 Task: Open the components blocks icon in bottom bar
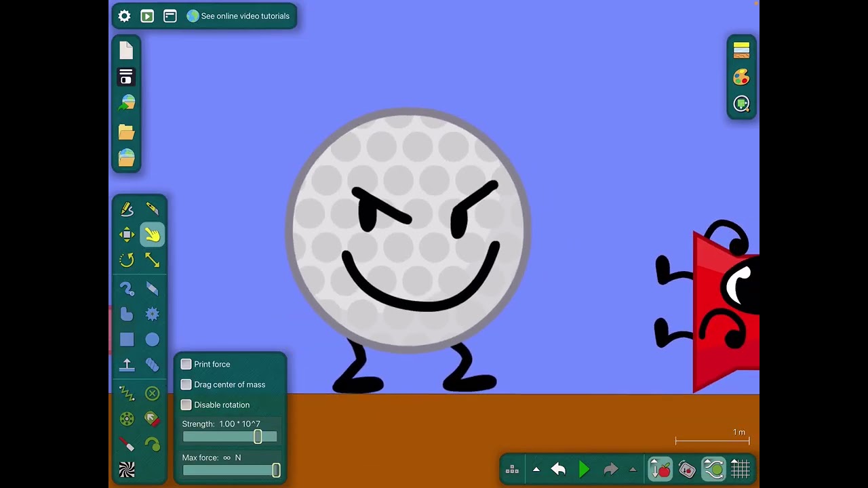click(513, 469)
